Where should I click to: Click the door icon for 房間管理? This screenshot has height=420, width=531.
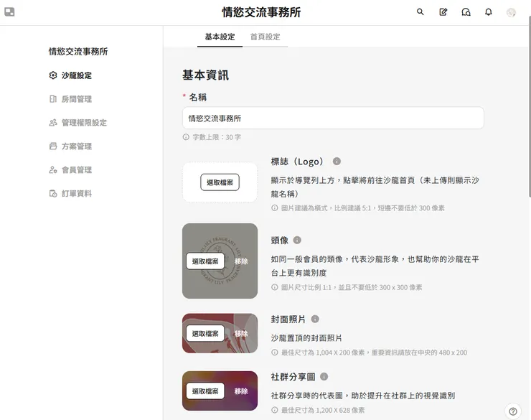(53, 99)
